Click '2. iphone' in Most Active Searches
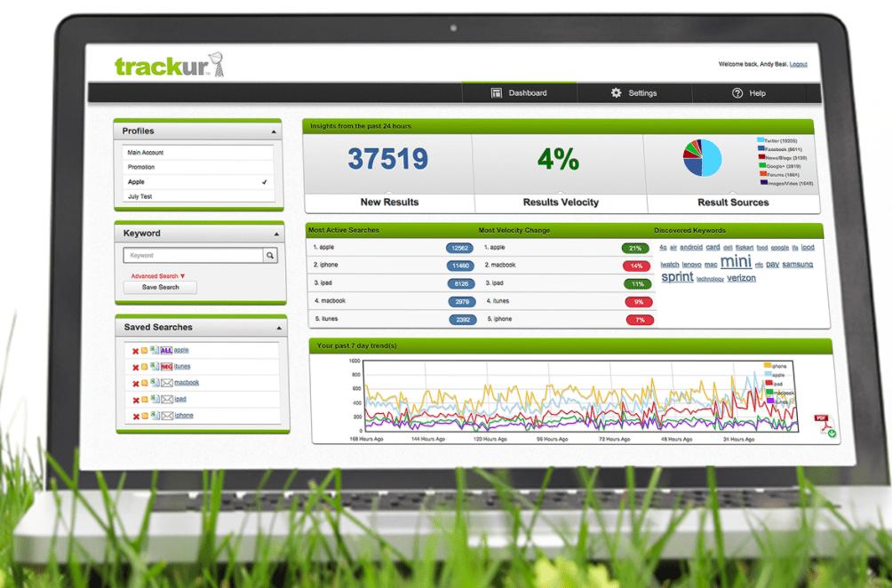Screen dimensions: 892x588 point(326,265)
